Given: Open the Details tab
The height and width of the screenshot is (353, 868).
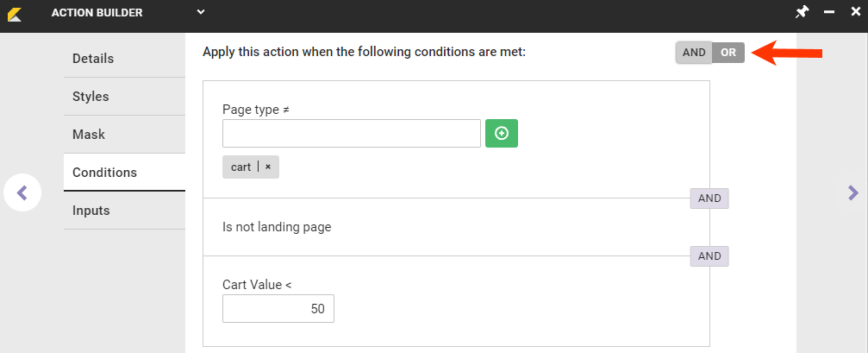Looking at the screenshot, I should tap(93, 59).
